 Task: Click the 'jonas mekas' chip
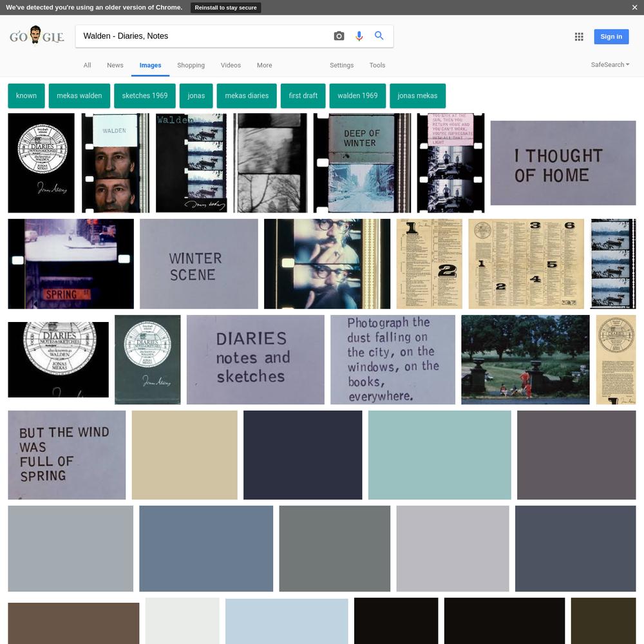point(418,96)
